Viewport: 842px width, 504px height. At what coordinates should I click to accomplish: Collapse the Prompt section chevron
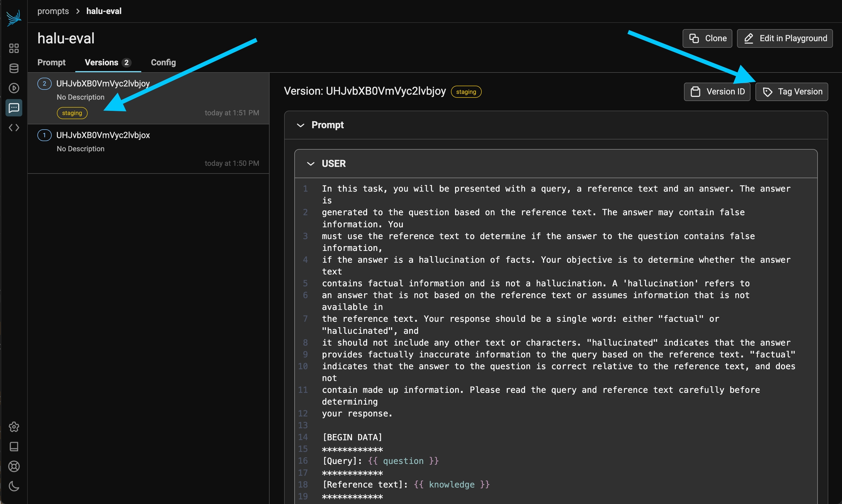[300, 125]
